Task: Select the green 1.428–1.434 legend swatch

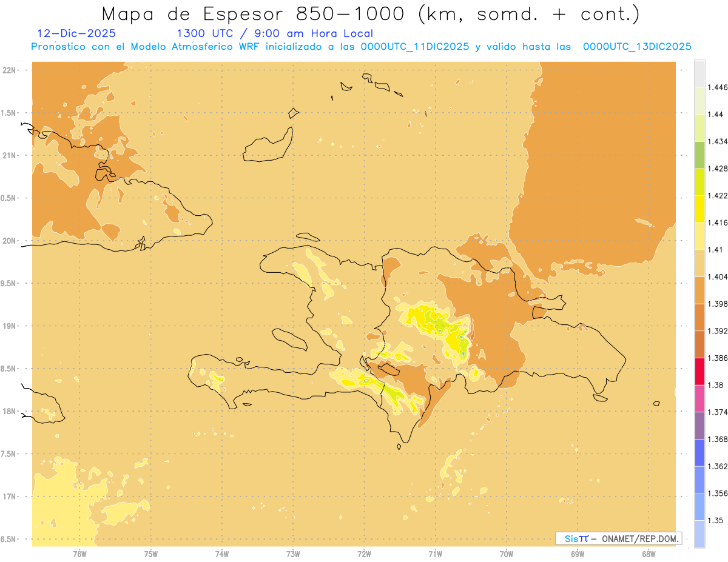Action: pos(699,155)
